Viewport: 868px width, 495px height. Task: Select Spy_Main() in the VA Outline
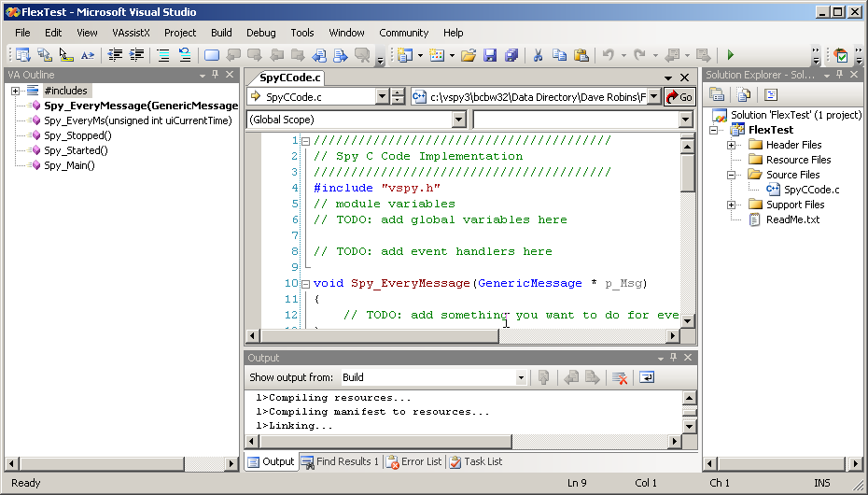click(x=69, y=165)
